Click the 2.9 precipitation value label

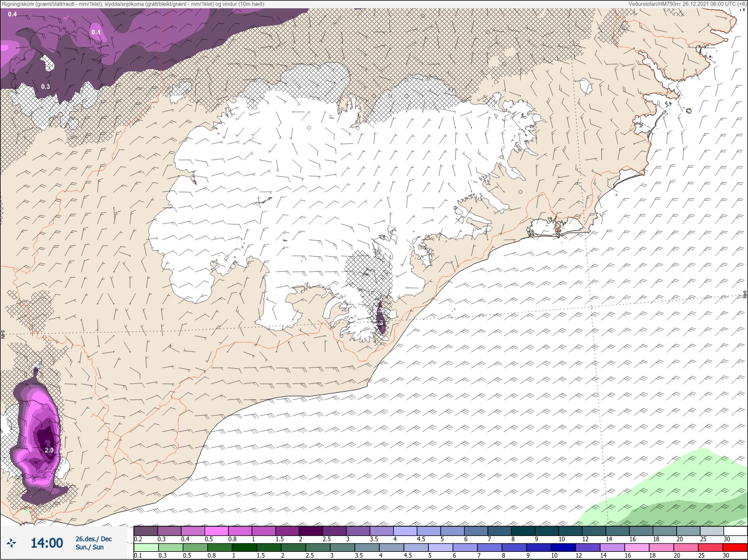pos(49,450)
